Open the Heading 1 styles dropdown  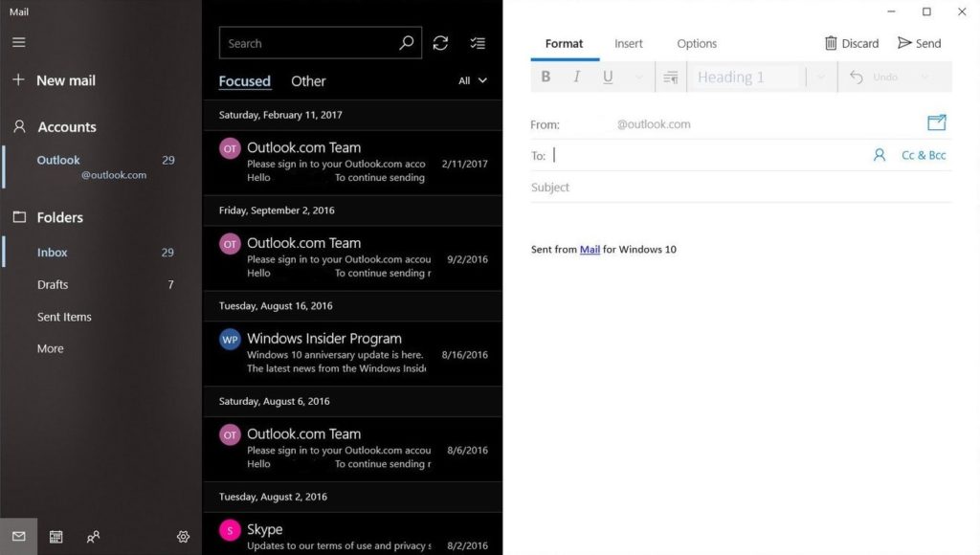tap(818, 77)
